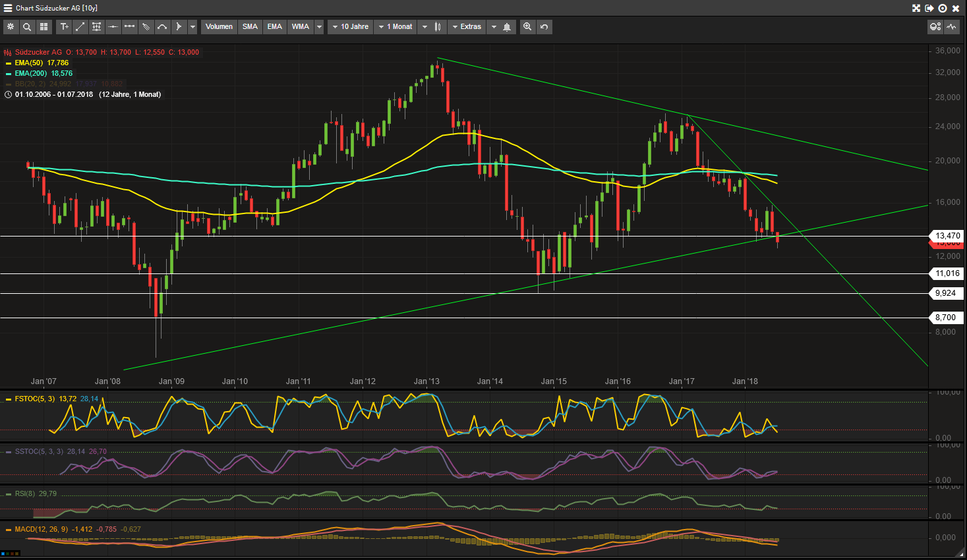Select the text annotation tool

tap(64, 27)
